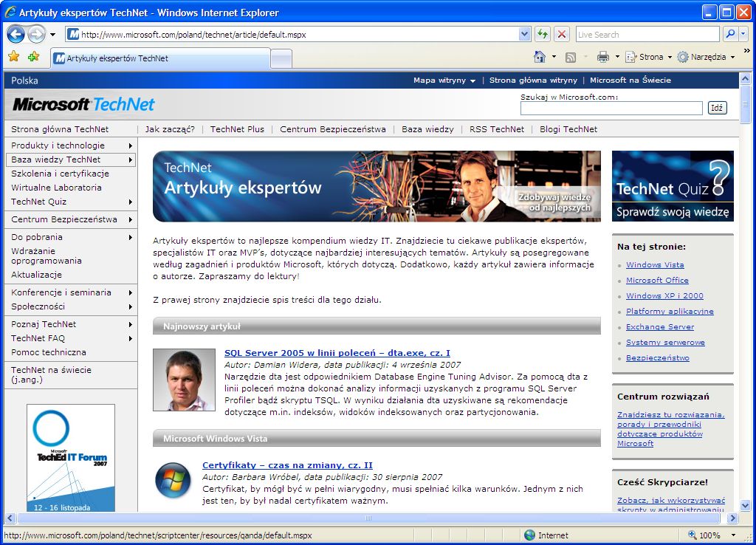Click the browser Forward arrow button

(36, 34)
